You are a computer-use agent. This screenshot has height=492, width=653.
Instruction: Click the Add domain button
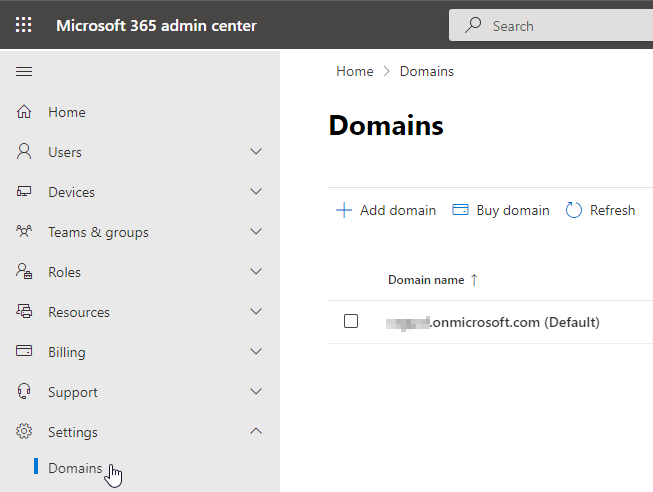pyautogui.click(x=386, y=210)
